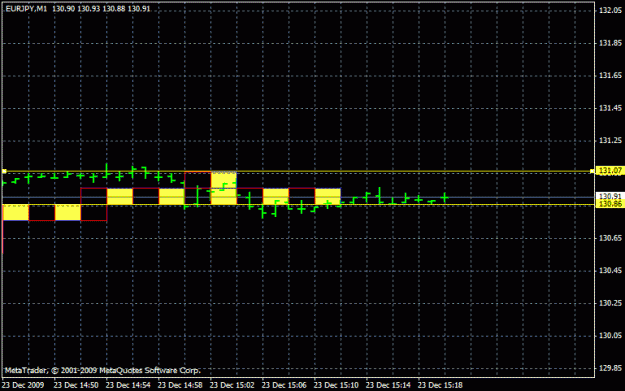Select the 131.25 price scale value
625x391 pixels.
point(610,141)
